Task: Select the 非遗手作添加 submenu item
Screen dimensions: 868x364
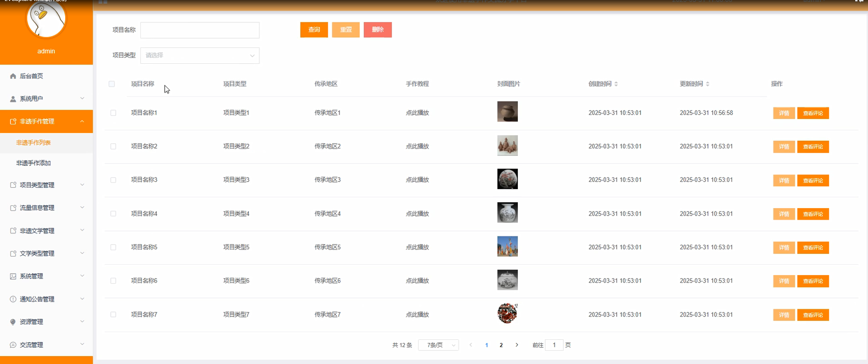Action: click(33, 163)
